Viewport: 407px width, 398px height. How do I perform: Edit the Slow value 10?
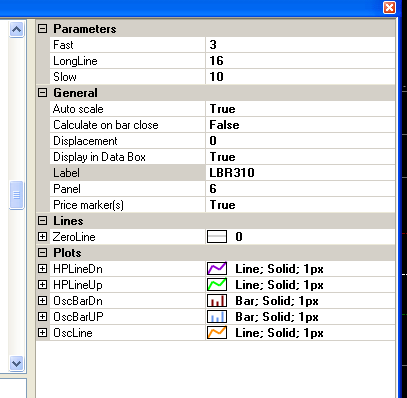click(300, 77)
